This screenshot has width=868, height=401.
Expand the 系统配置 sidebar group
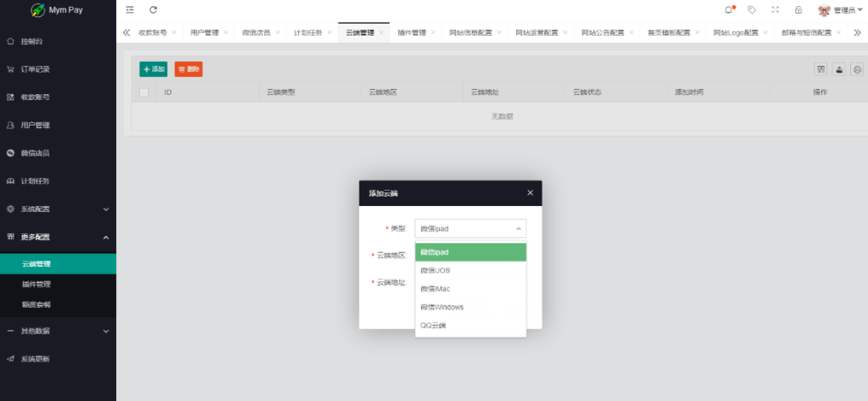[x=58, y=209]
